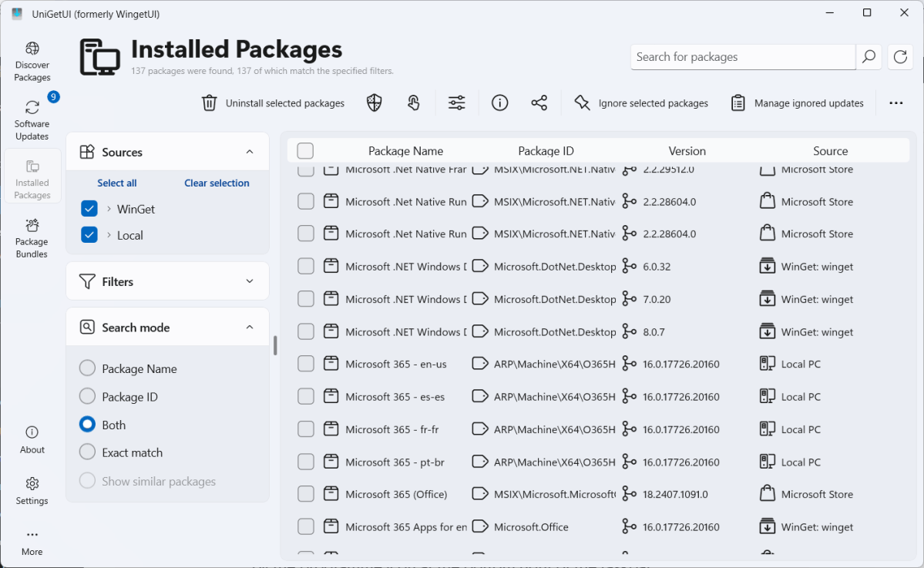Open Software Updates in the sidebar

click(x=32, y=120)
